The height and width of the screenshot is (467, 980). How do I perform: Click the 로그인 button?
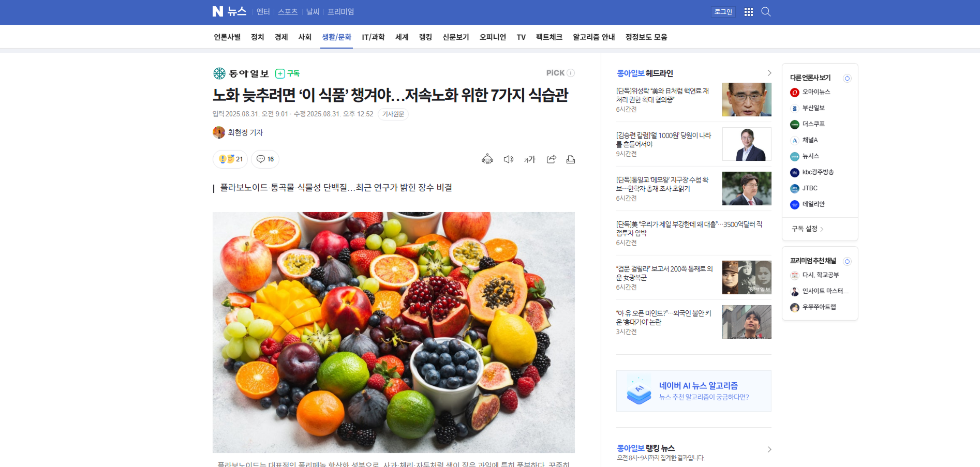coord(723,12)
